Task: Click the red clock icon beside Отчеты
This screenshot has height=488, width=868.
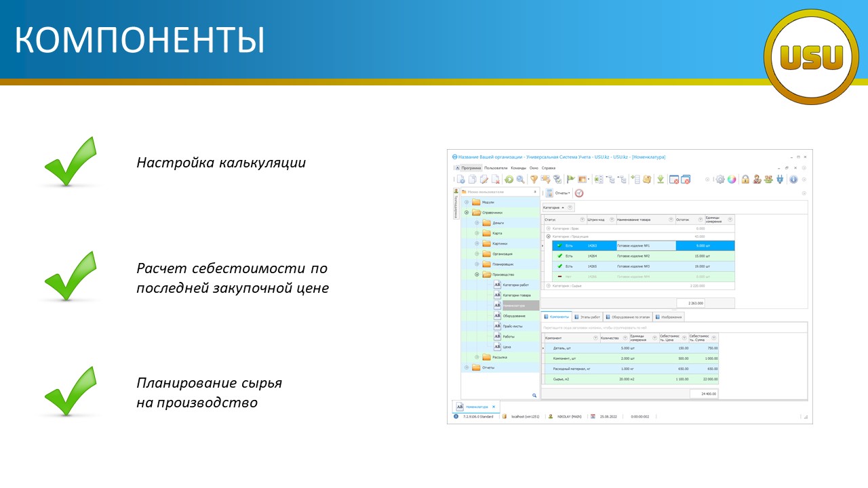Action: [579, 193]
